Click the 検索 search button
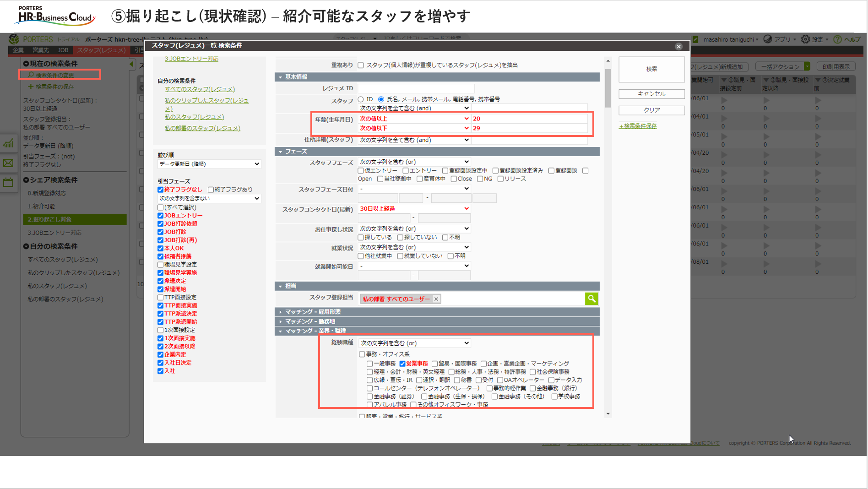Viewport: 868px width, 489px height. click(651, 69)
